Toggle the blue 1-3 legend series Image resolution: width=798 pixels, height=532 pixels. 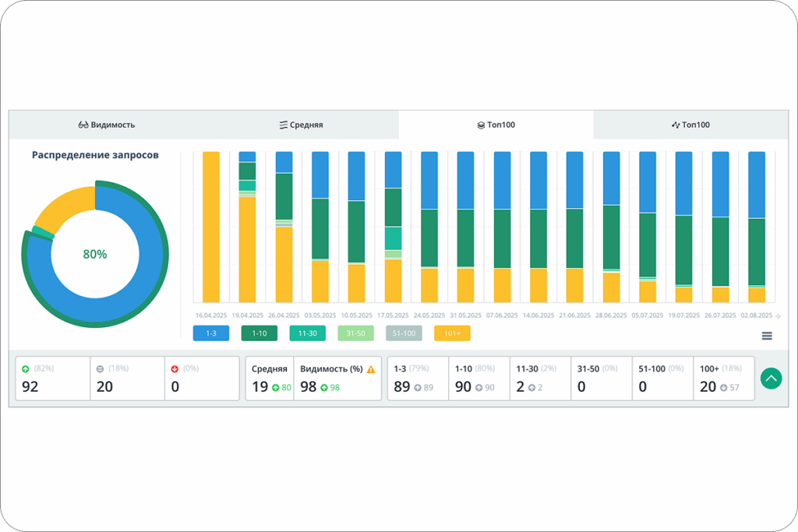(x=211, y=333)
